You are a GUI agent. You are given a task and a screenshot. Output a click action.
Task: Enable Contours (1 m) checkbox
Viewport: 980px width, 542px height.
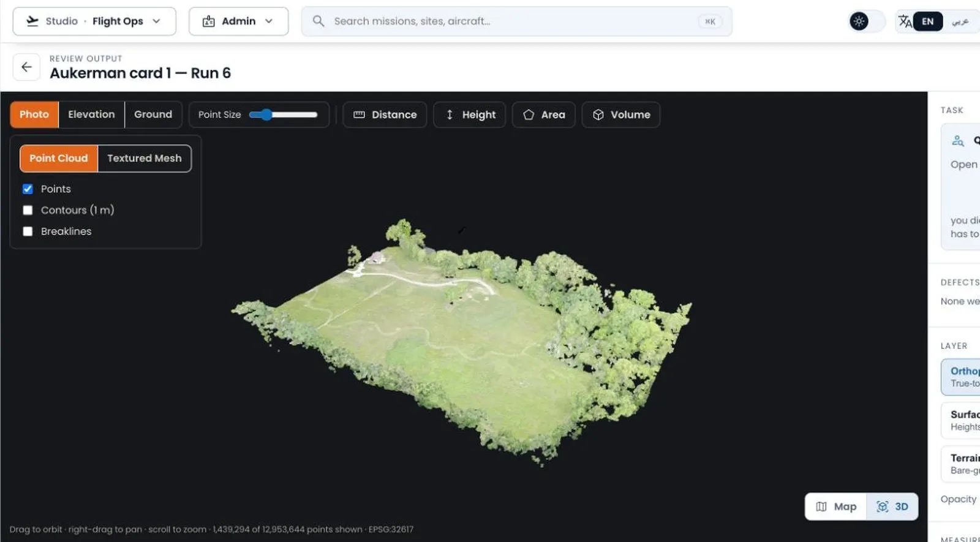click(28, 210)
